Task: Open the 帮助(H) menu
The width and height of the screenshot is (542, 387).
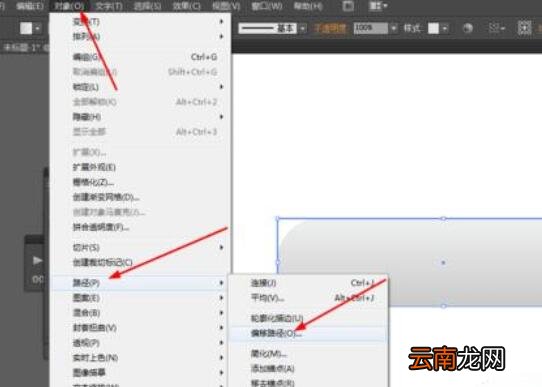Action: pyautogui.click(x=308, y=6)
